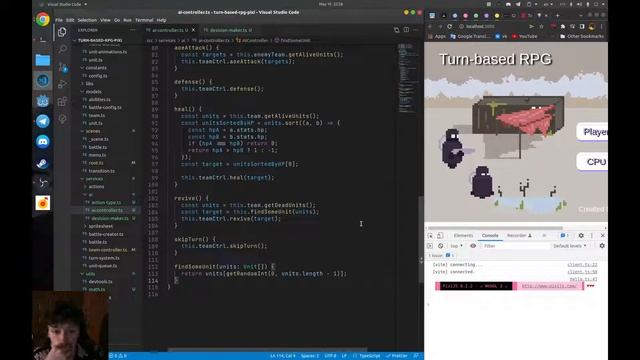Click DevTools inspect element icon
Image resolution: width=640 pixels, height=360 pixels.
pyautogui.click(x=430, y=236)
